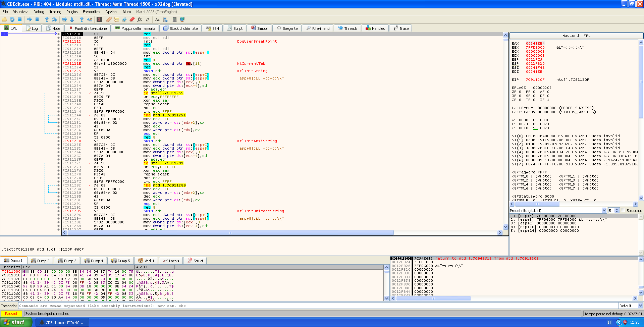Image resolution: width=644 pixels, height=327 pixels.
Task: Expand the Default command type dropdown
Action: tap(640, 306)
